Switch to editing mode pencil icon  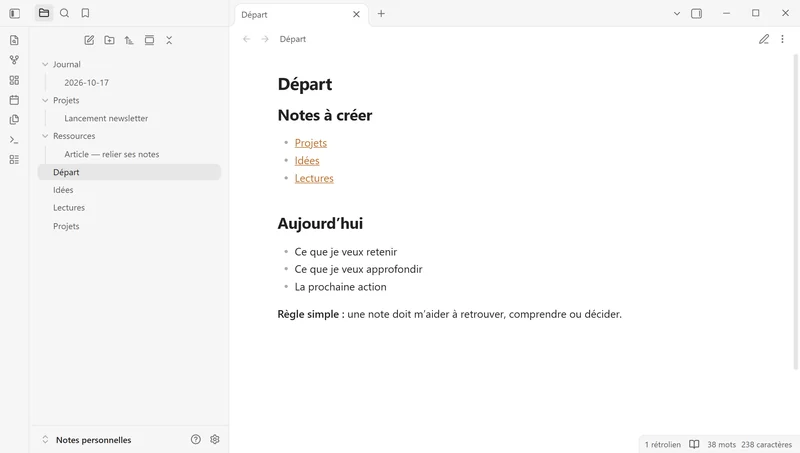pyautogui.click(x=764, y=39)
